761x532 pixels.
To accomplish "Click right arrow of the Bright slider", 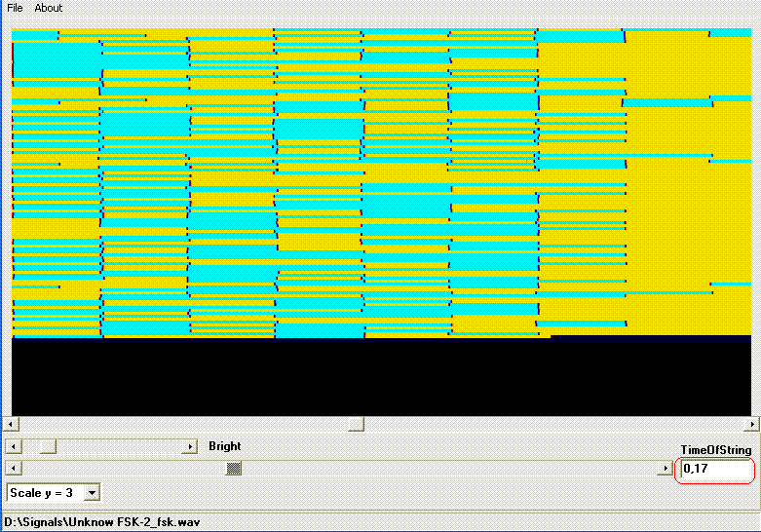I will 190,446.
